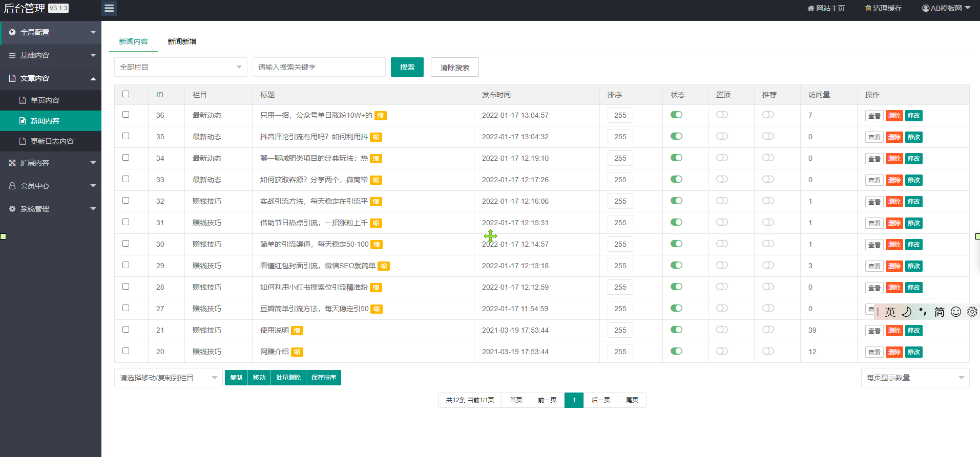Screen dimensions: 980x457
Task: Click the 复制 button below the table
Action: (236, 378)
